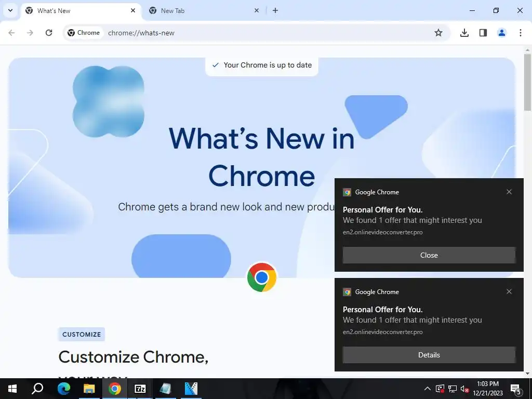
Task: Click Close button in the first notification
Action: (429, 255)
